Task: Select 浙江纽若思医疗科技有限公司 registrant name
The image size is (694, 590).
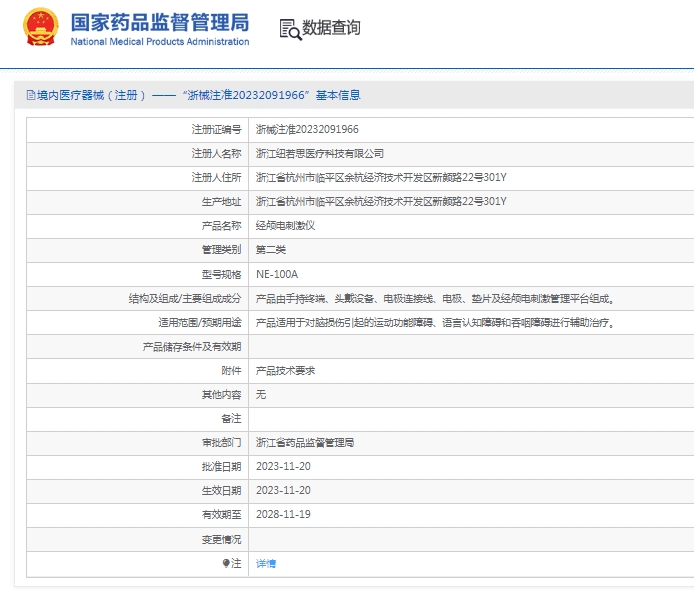Action: (320, 154)
